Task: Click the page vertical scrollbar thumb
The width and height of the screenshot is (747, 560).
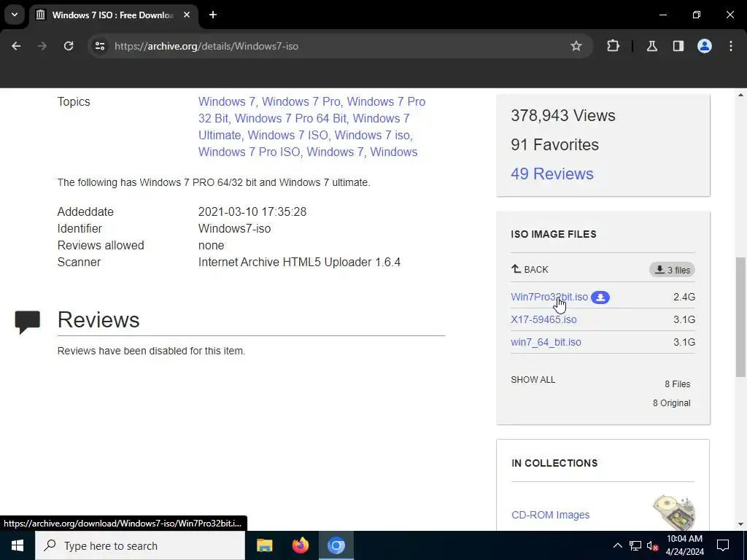Action: pos(740,316)
